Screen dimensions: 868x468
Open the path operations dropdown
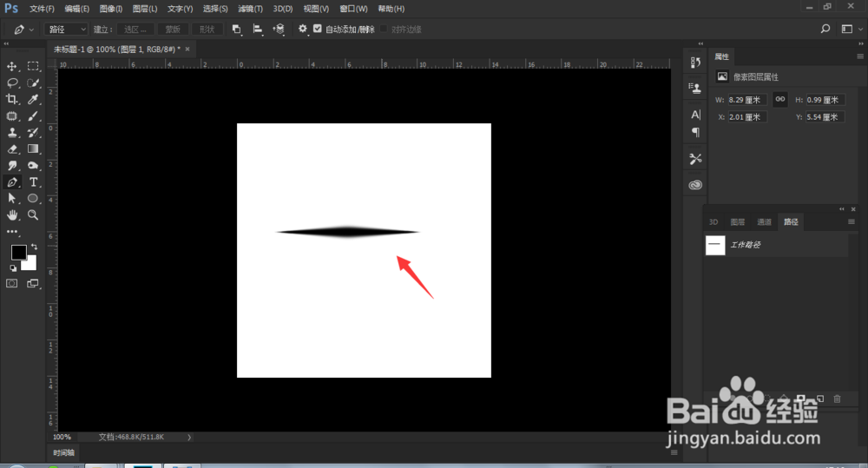[x=236, y=30]
